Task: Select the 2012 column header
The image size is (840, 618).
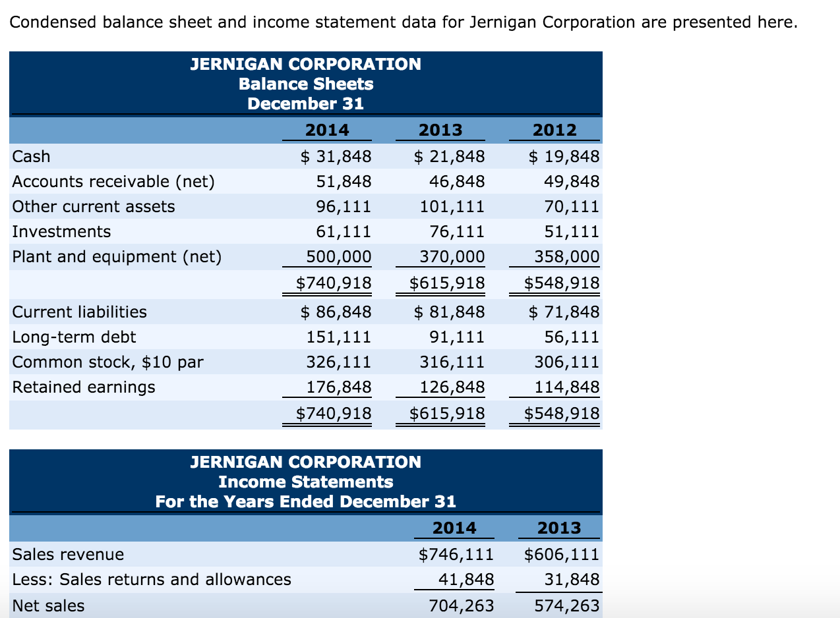Action: tap(555, 130)
